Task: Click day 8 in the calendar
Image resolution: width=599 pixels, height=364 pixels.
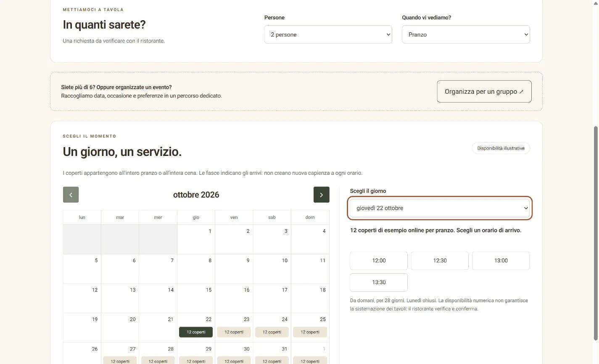Action: [x=196, y=269]
